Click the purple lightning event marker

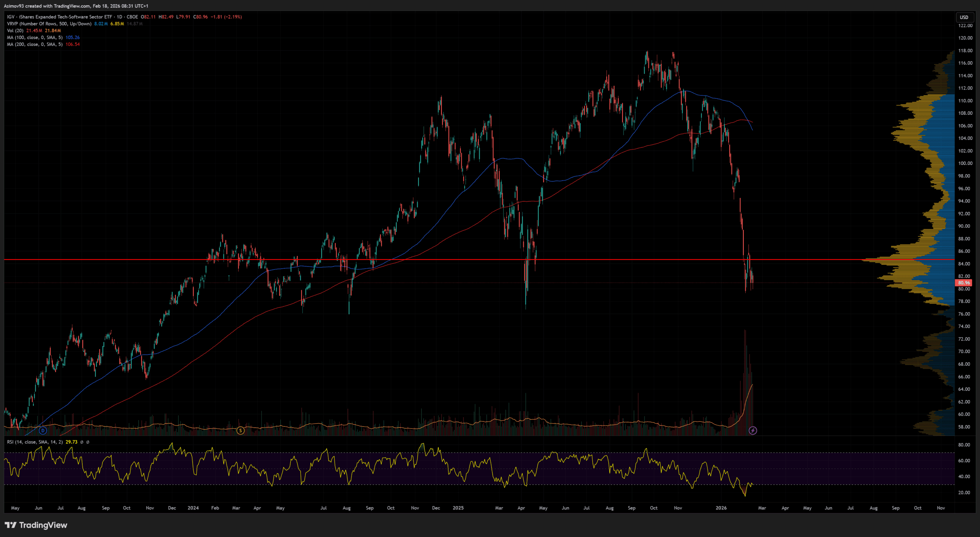pos(753,431)
